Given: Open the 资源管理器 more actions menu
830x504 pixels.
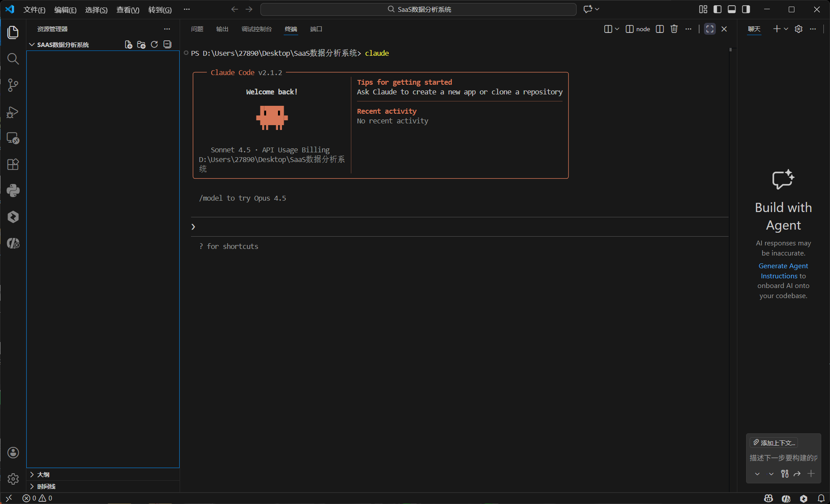Looking at the screenshot, I should click(x=167, y=29).
